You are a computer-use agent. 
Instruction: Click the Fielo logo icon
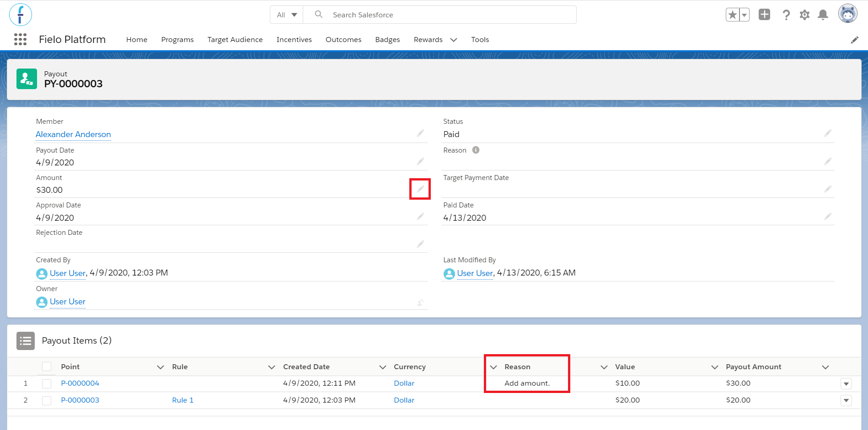pos(21,15)
